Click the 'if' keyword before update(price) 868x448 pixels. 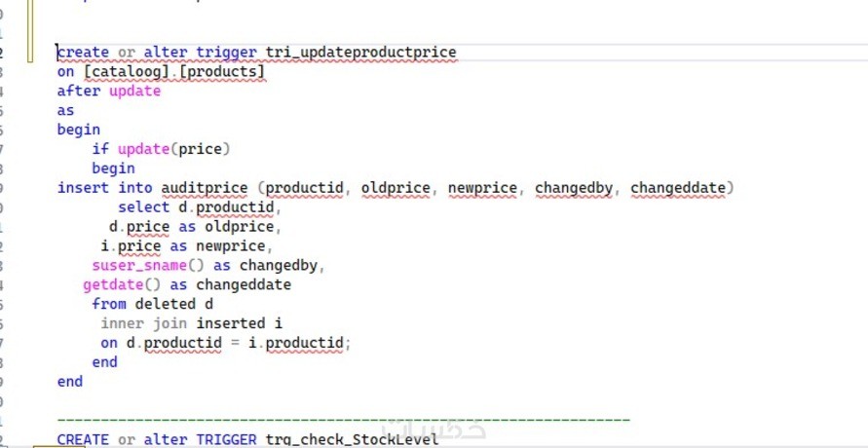pyautogui.click(x=100, y=149)
